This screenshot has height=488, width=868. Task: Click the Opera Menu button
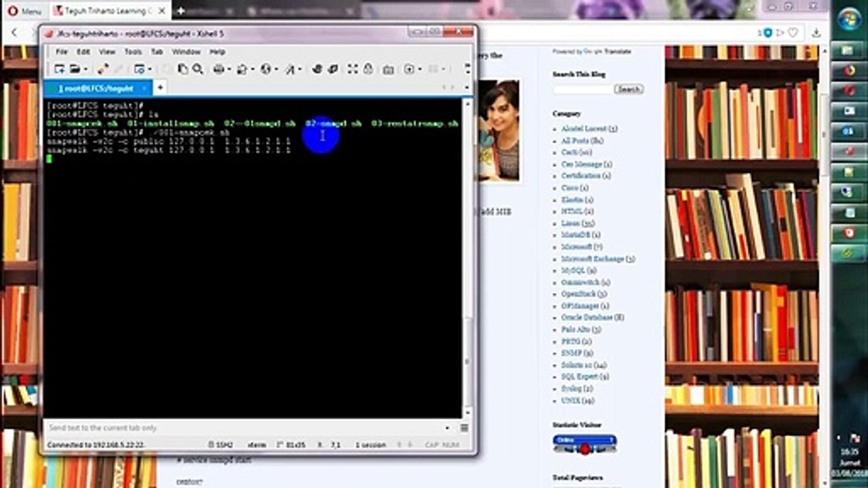coord(24,12)
